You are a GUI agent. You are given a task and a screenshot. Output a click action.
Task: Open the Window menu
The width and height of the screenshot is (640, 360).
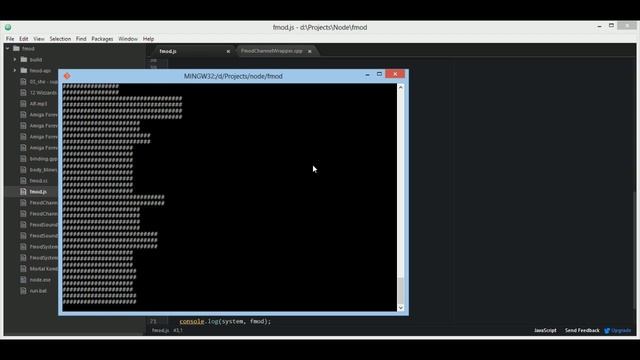[128, 39]
